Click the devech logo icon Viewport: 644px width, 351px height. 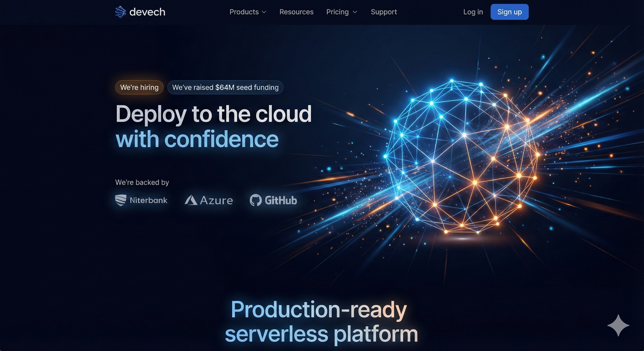click(x=120, y=12)
